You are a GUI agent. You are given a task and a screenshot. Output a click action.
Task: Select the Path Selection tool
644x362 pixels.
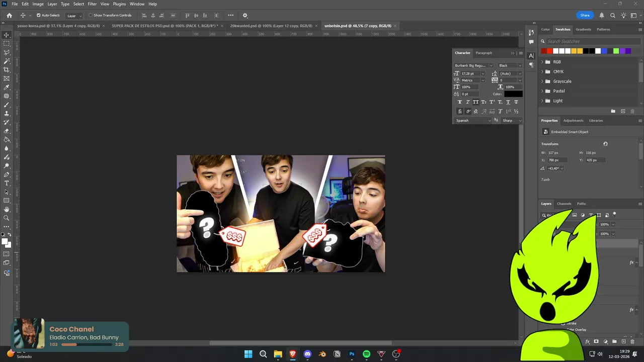pos(7,192)
